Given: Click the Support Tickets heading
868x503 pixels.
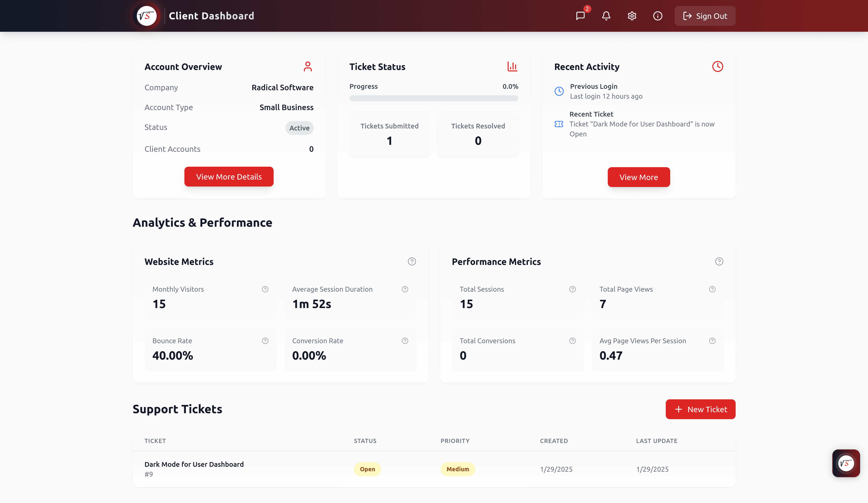Looking at the screenshot, I should 177,409.
